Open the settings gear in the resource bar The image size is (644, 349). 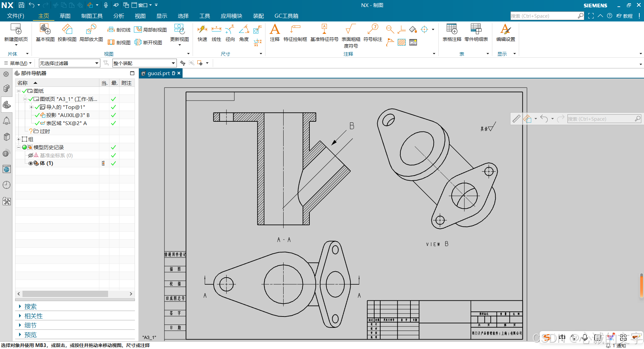pos(6,74)
